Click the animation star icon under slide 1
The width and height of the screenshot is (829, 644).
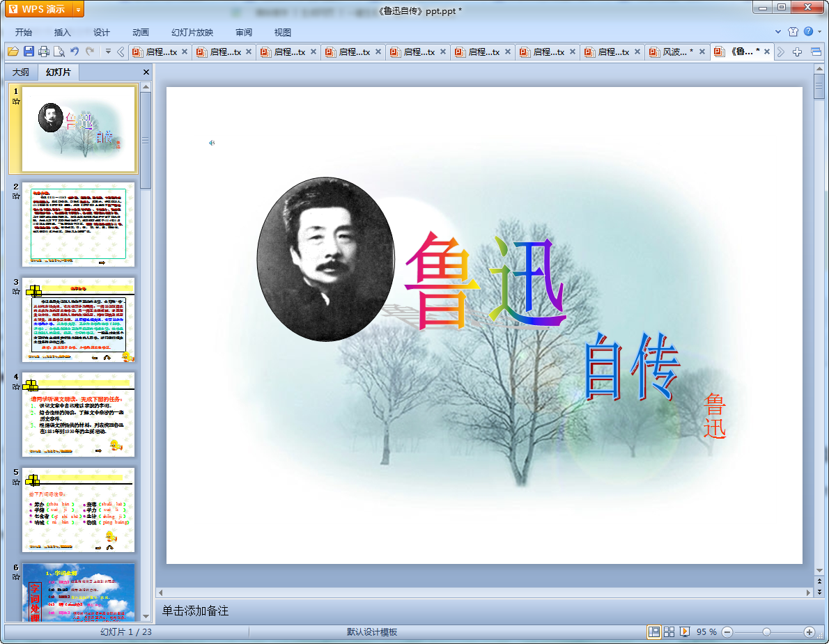17,102
